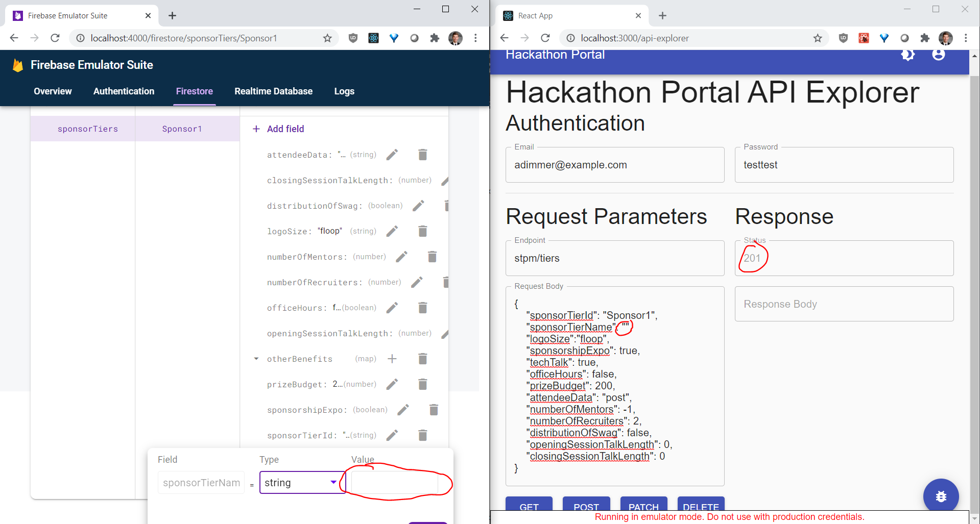Click the Email input field
The width and height of the screenshot is (980, 524).
[x=615, y=165]
